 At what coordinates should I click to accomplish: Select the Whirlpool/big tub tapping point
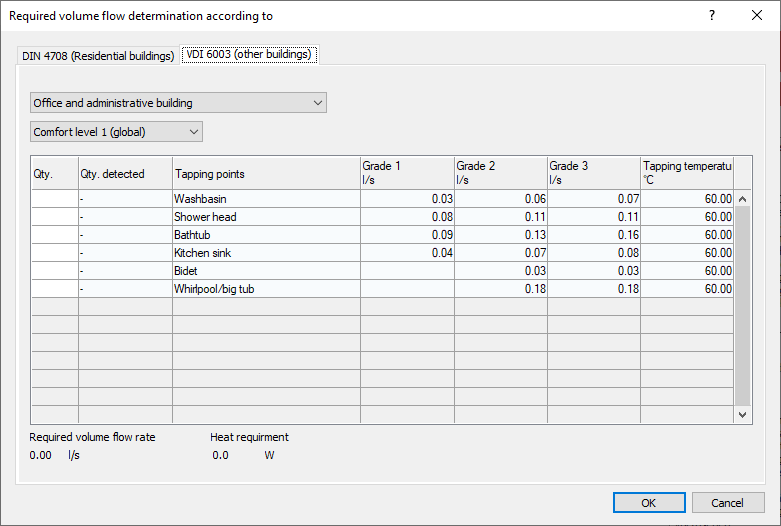click(266, 288)
